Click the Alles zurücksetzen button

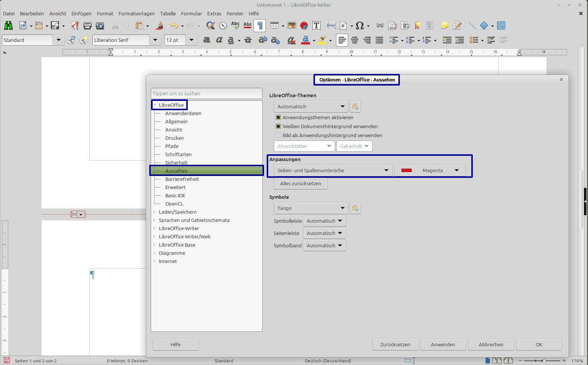click(x=300, y=183)
